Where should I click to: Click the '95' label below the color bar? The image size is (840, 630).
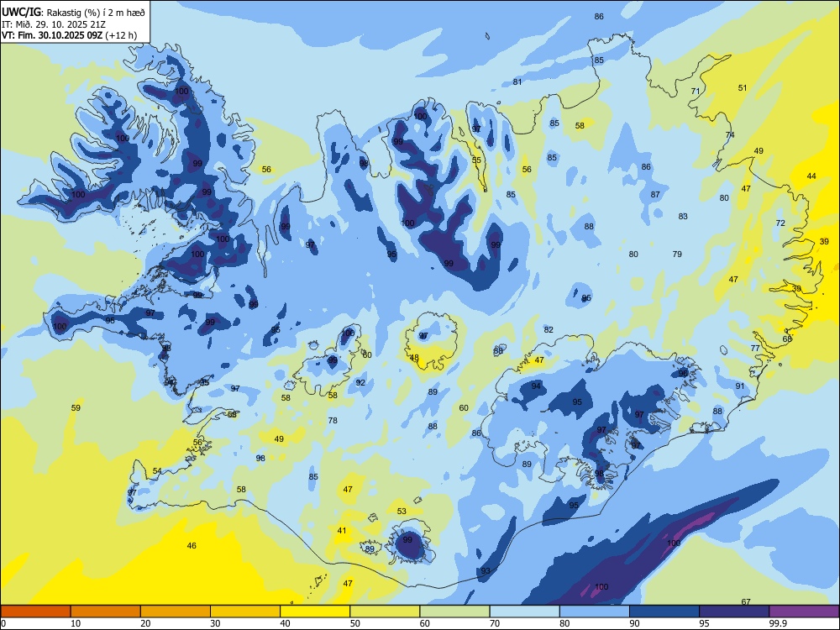point(704,623)
